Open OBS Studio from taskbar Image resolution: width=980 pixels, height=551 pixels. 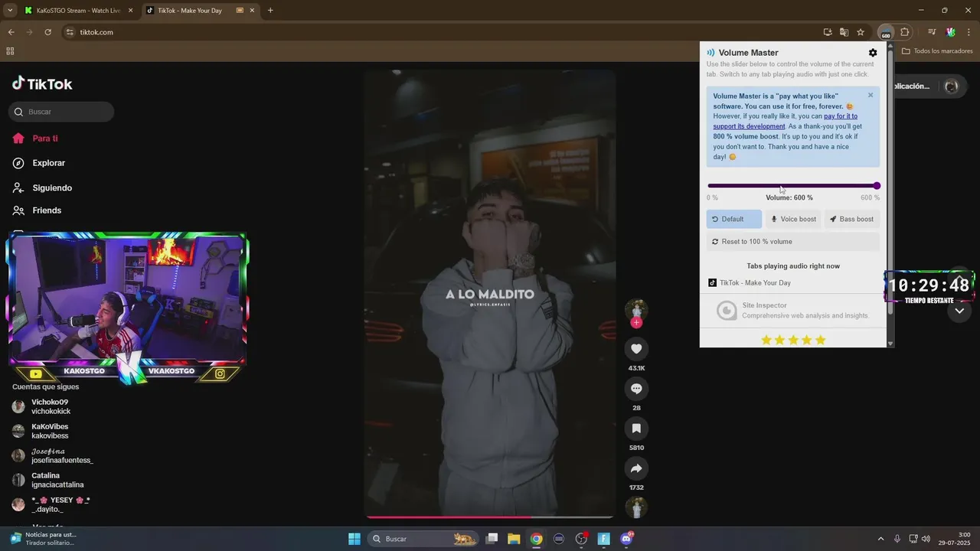click(581, 539)
